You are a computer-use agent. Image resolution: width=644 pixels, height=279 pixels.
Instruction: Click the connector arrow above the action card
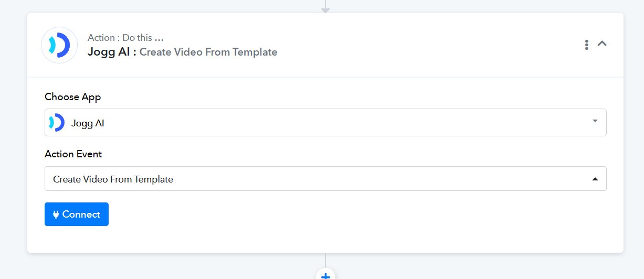coord(325,7)
